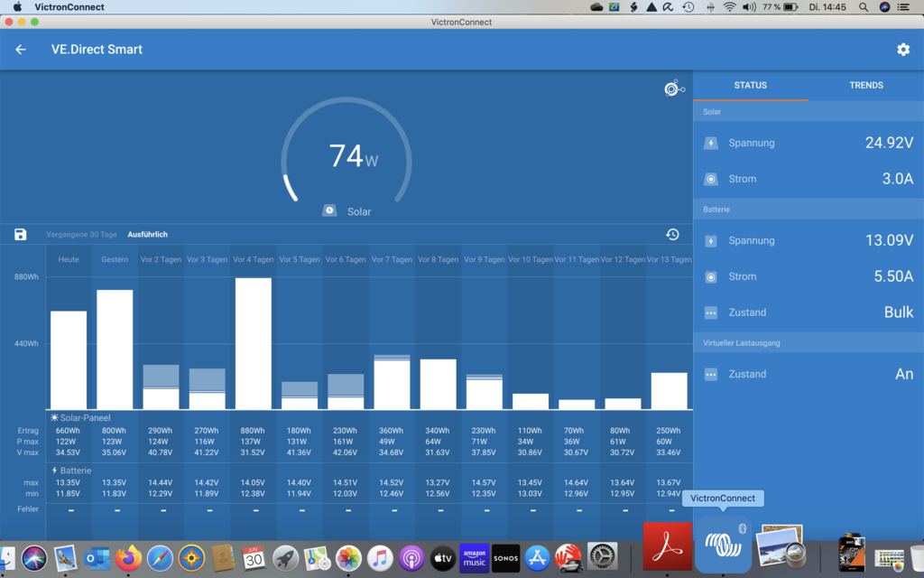This screenshot has width=924, height=578.
Task: Click the Batterie Spannung 13.09V value
Action: pos(889,240)
